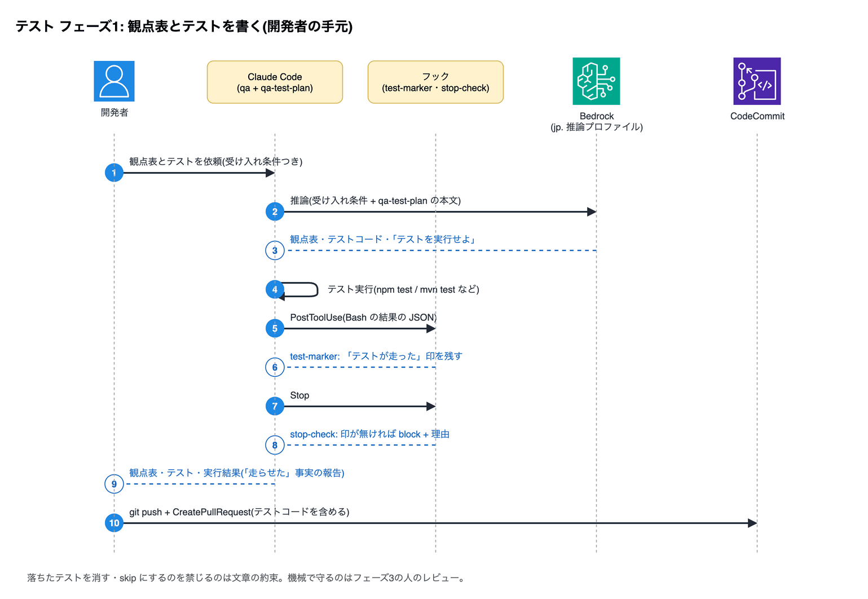Click the CodeCommit text label
Screen dimensions: 868x599
757,116
